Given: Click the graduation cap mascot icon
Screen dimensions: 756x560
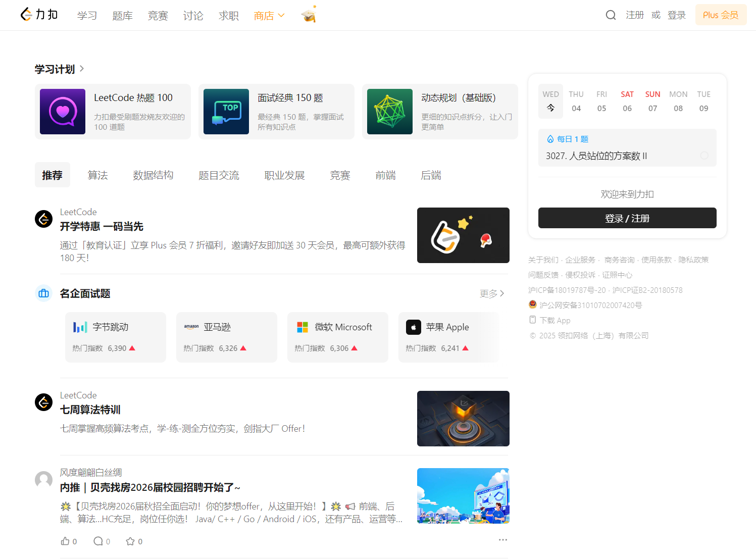Looking at the screenshot, I should pos(309,15).
